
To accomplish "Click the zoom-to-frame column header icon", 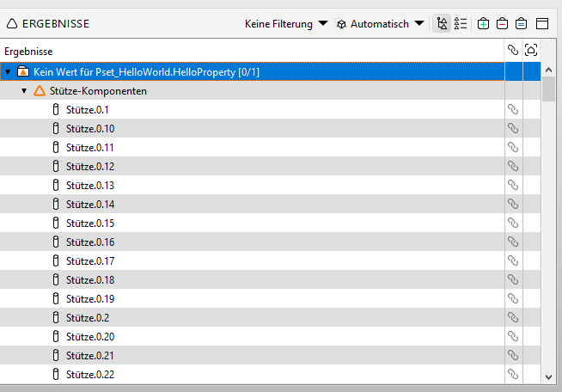I will click(x=531, y=50).
